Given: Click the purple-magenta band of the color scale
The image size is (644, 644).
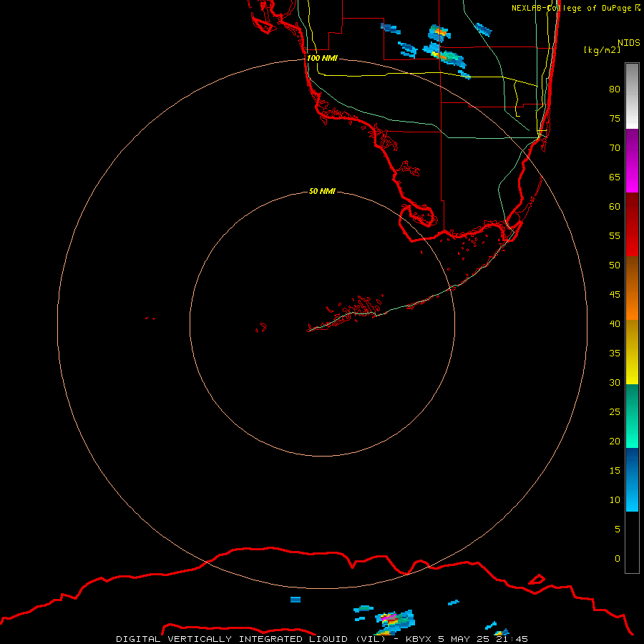Looking at the screenshot, I should pos(632,160).
